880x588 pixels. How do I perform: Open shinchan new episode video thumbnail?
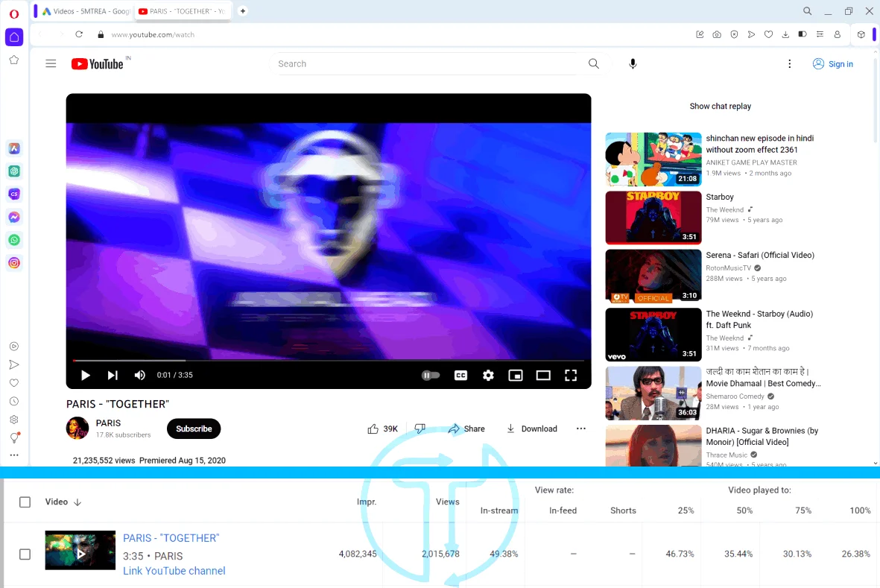[653, 159]
